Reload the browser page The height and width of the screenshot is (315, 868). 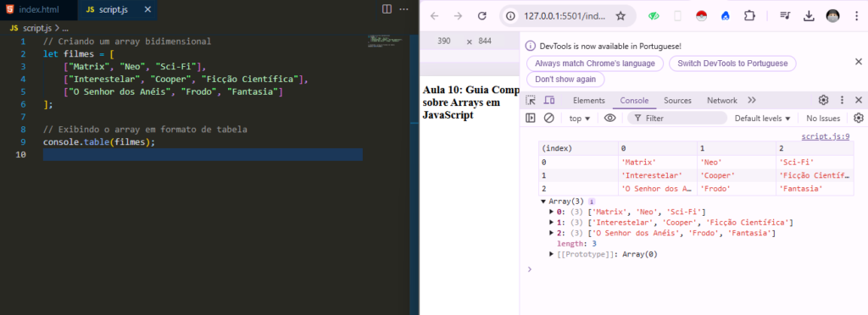coord(482,16)
